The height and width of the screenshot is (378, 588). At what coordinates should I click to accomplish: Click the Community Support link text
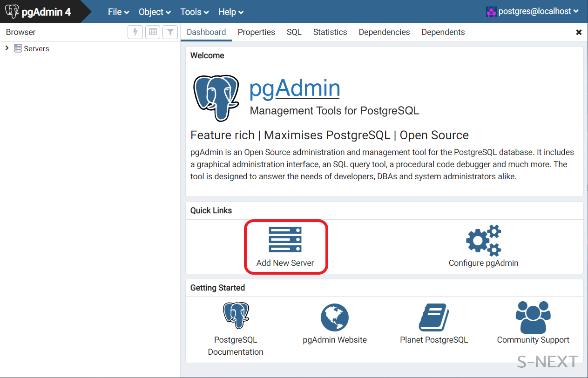pyautogui.click(x=533, y=340)
